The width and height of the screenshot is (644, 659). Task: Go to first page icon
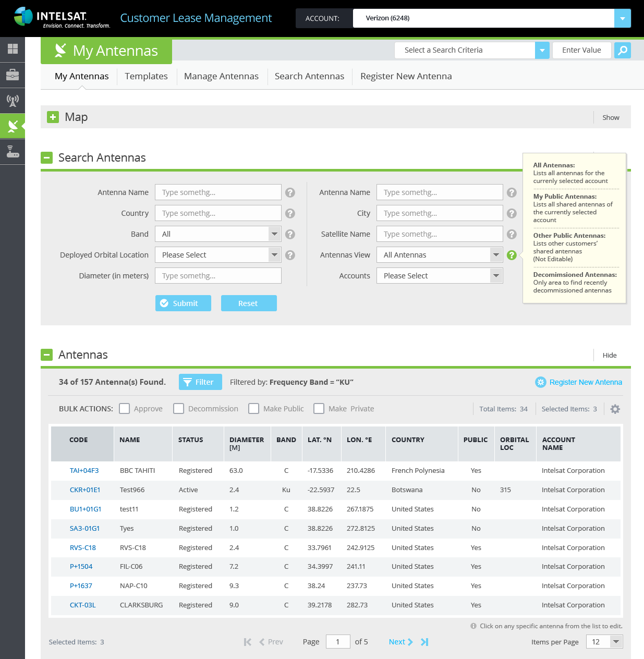point(248,642)
